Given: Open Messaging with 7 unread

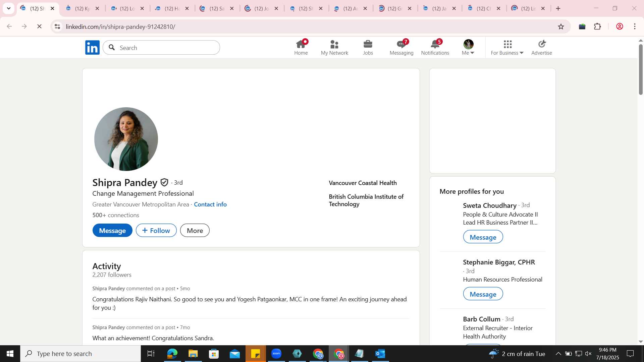Looking at the screenshot, I should (x=401, y=47).
